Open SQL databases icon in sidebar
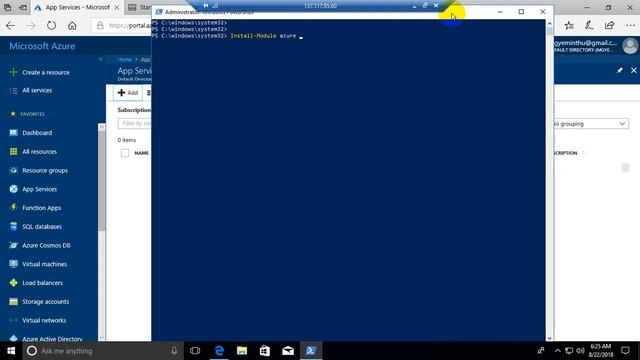Screen dimensions: 640x360 point(13,226)
